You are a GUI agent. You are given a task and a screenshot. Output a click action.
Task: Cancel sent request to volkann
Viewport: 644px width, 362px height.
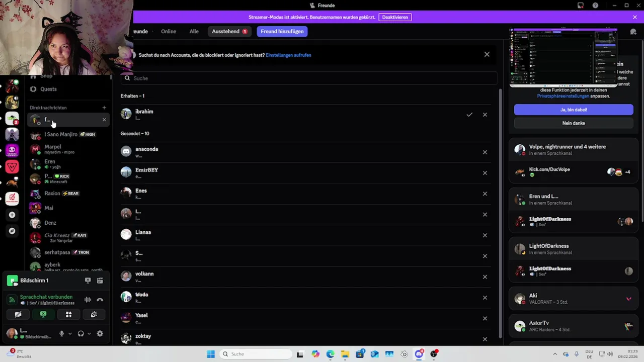click(x=485, y=277)
